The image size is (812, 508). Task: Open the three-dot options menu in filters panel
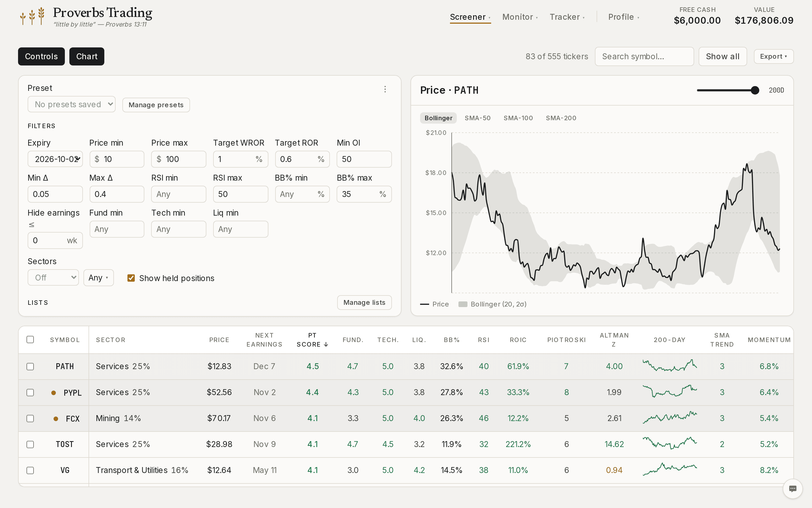(x=385, y=89)
